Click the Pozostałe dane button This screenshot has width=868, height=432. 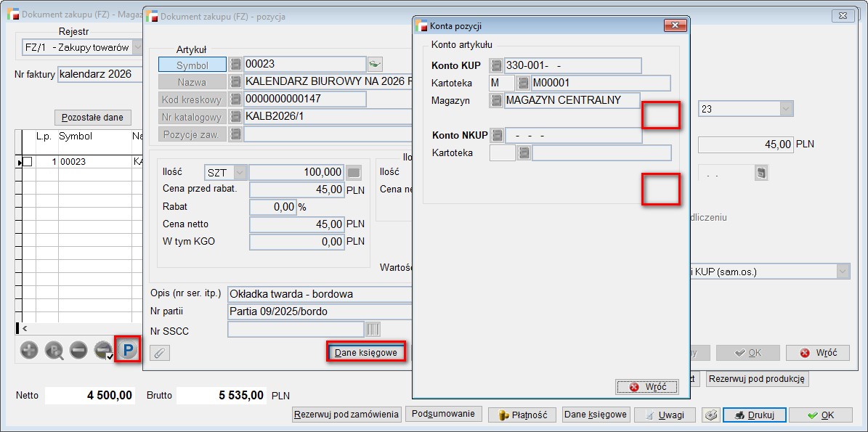[92, 117]
